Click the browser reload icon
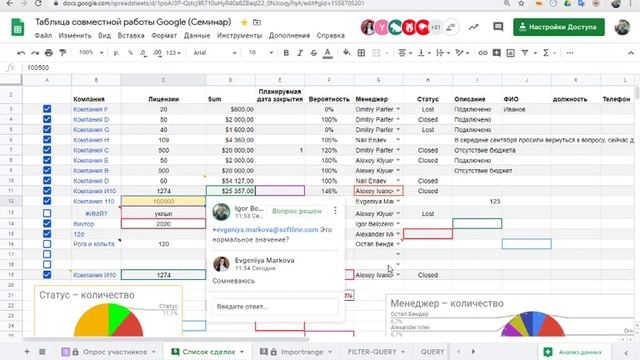Screen dimensions: 640x360 click(38, 3)
